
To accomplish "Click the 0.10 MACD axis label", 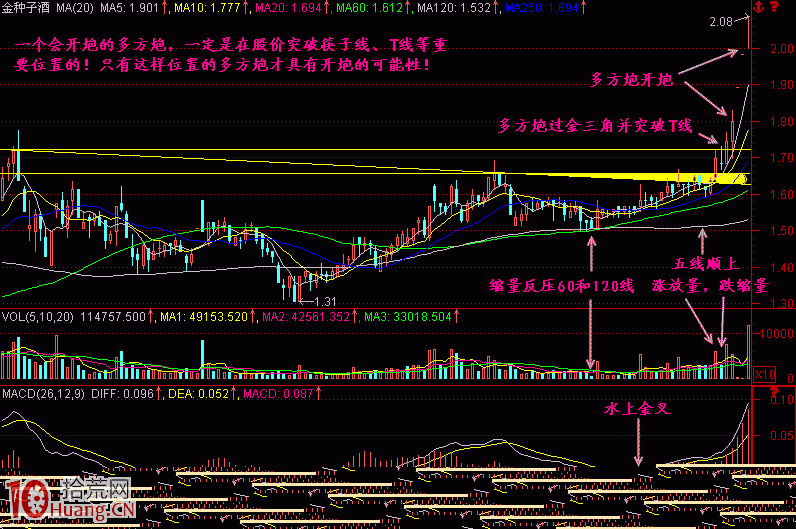I will [x=781, y=400].
